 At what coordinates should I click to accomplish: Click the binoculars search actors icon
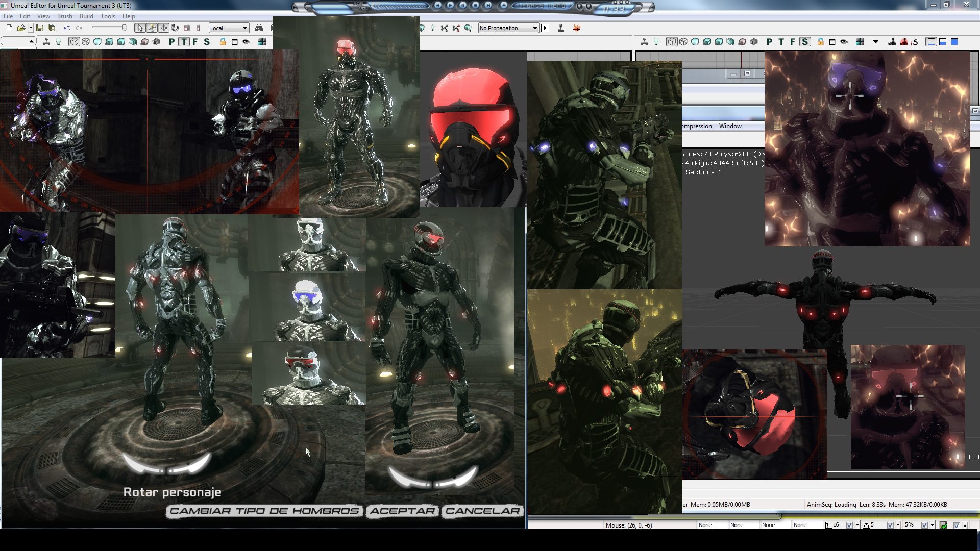(259, 28)
